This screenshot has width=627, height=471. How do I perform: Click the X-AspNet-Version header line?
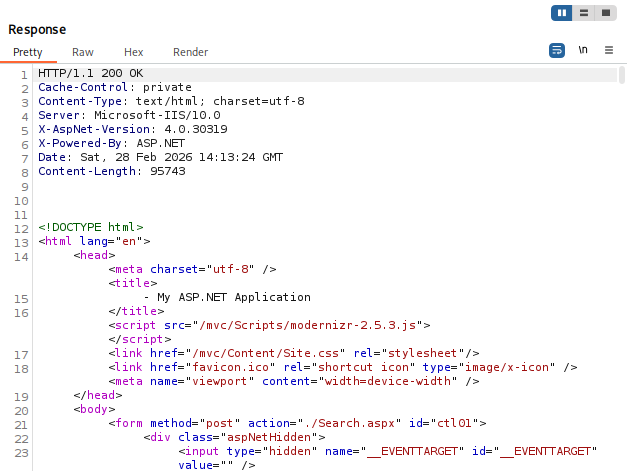tap(133, 130)
